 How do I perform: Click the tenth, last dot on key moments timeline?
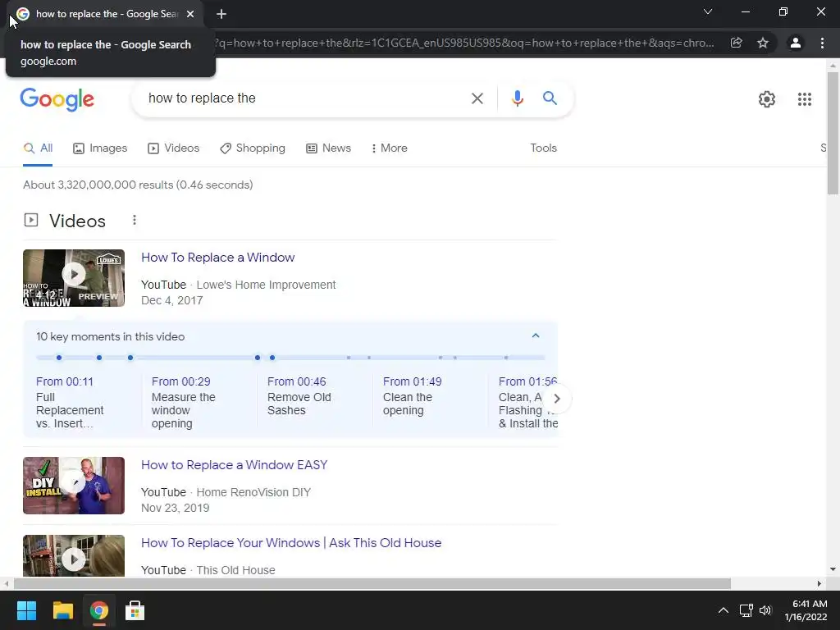click(505, 358)
